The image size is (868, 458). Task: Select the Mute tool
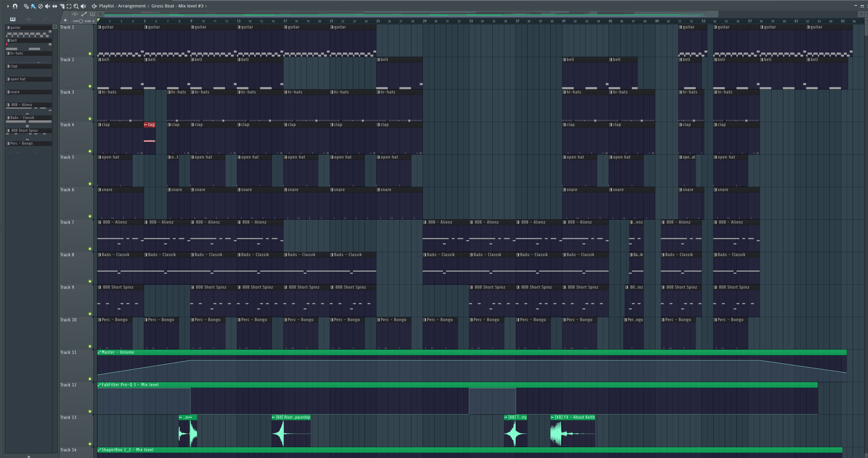click(x=47, y=6)
